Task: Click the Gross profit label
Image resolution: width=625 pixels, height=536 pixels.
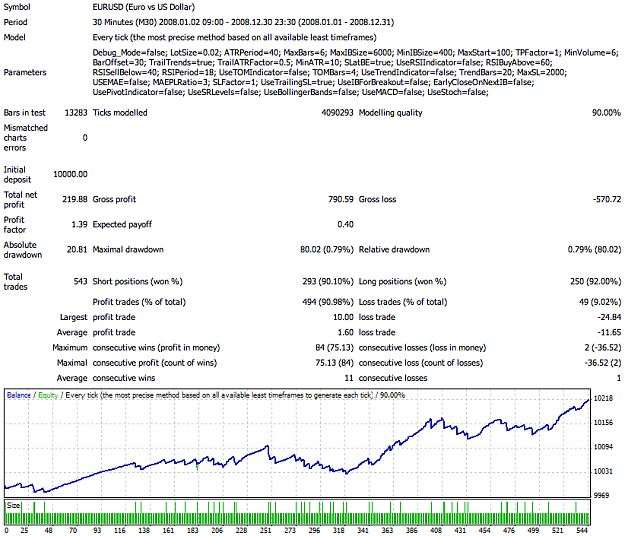Action: click(x=114, y=199)
